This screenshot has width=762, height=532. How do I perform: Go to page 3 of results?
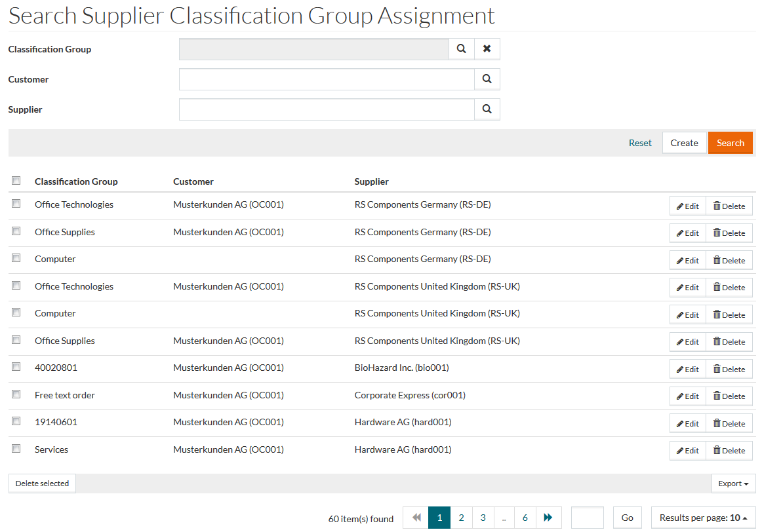483,518
